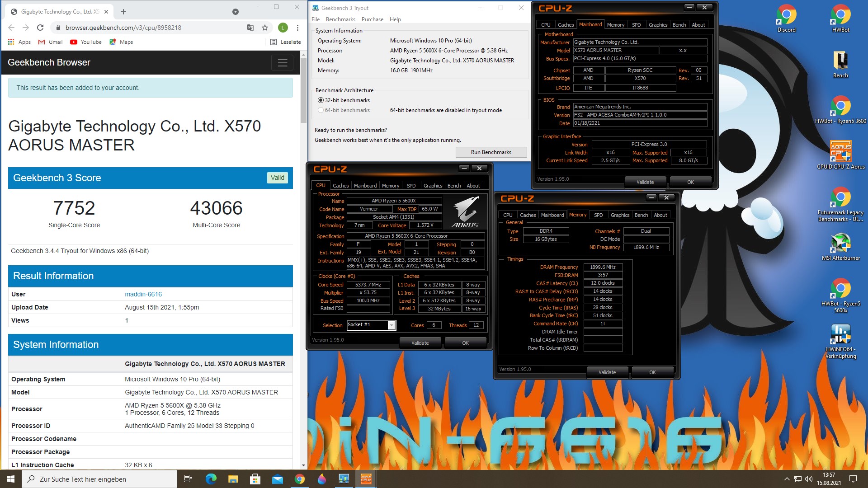Click the Valid badge on Geekbench score

[278, 178]
